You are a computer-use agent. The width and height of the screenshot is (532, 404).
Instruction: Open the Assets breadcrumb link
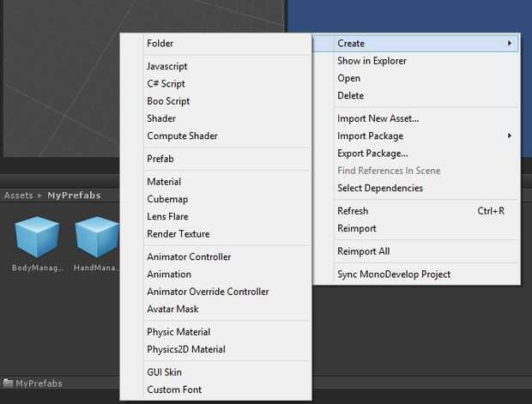[x=18, y=196]
